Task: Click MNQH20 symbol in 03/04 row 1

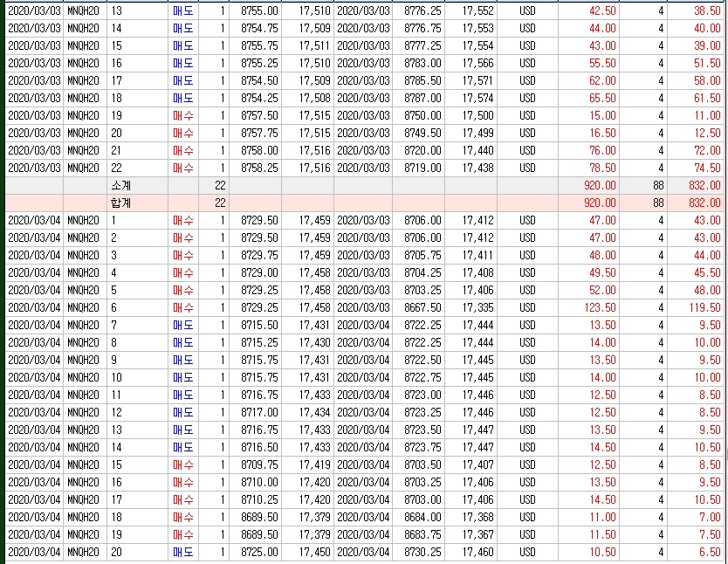Action: (83, 221)
